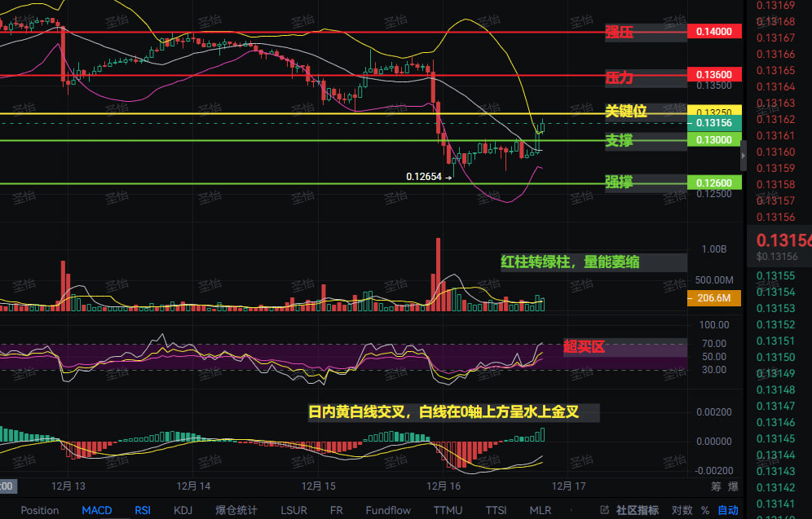Viewport: 812px width, 519px height.
Task: Click the large 0.13156 last price display
Action: pyautogui.click(x=783, y=240)
